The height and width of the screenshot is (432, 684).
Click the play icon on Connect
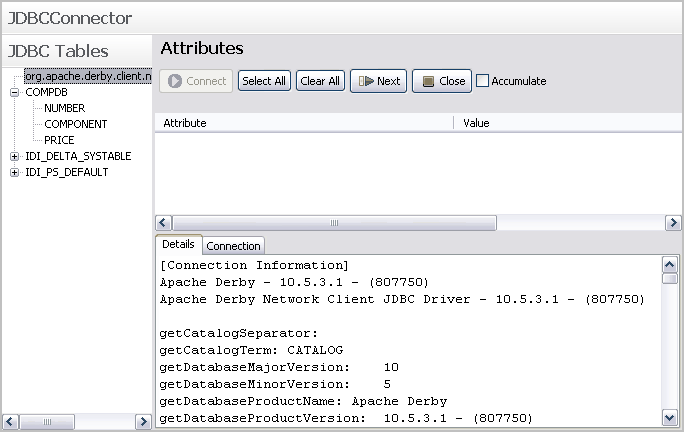[175, 81]
